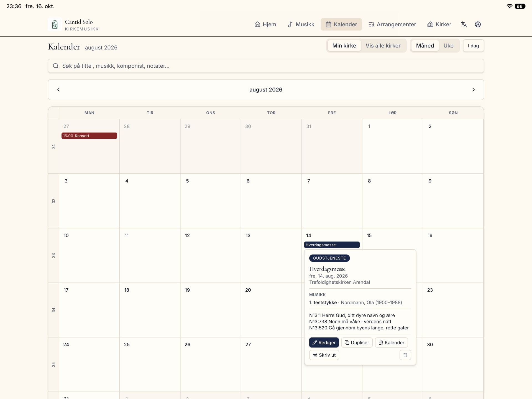Open the 15:00 Konsert event
The image size is (532, 399).
pyautogui.click(x=89, y=136)
